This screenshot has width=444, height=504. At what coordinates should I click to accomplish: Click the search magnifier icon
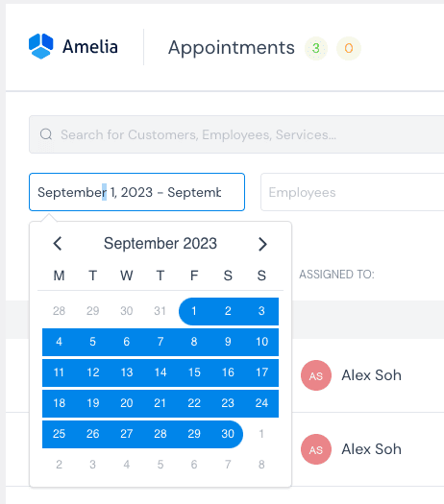click(x=46, y=134)
